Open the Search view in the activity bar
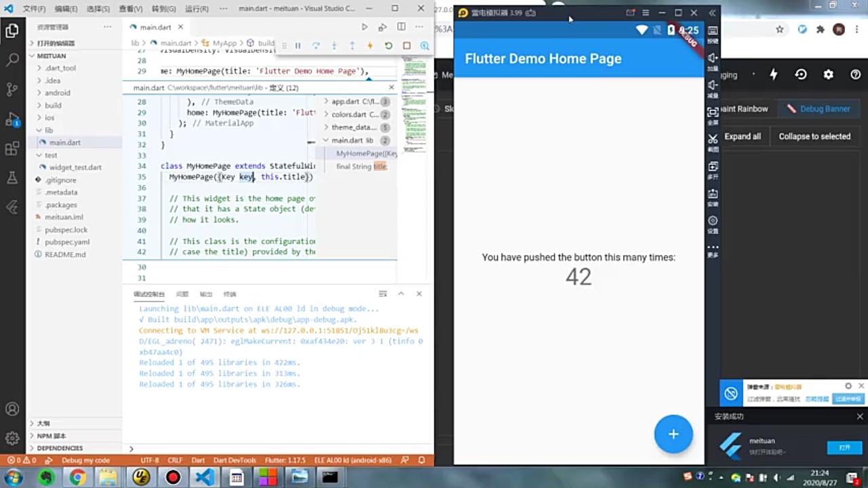 (x=12, y=60)
